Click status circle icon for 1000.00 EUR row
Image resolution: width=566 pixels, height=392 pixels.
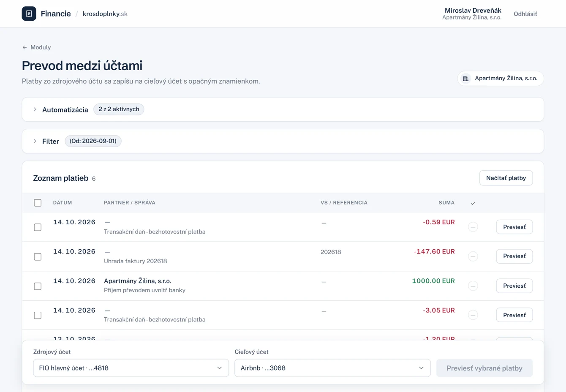(473, 286)
